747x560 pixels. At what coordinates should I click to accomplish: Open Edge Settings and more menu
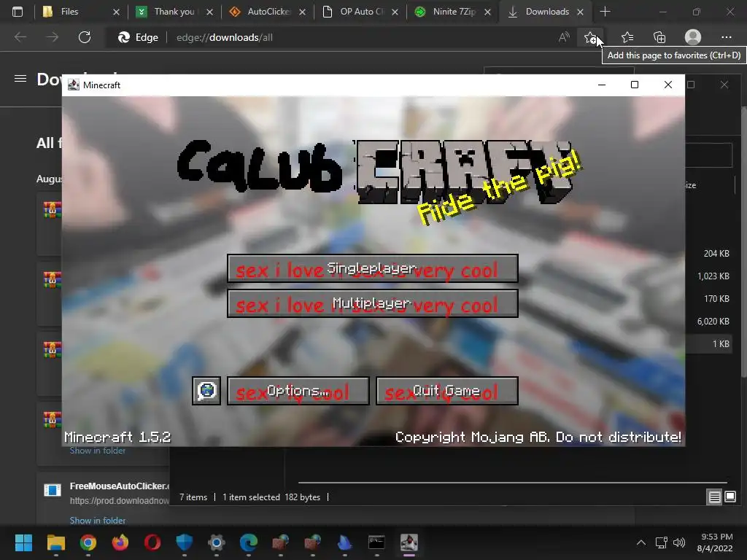point(726,37)
